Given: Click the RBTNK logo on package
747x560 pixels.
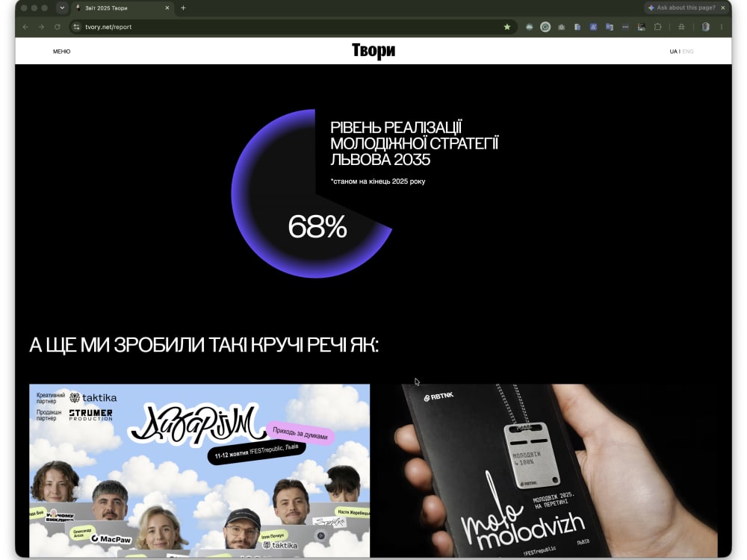Looking at the screenshot, I should pos(438,396).
